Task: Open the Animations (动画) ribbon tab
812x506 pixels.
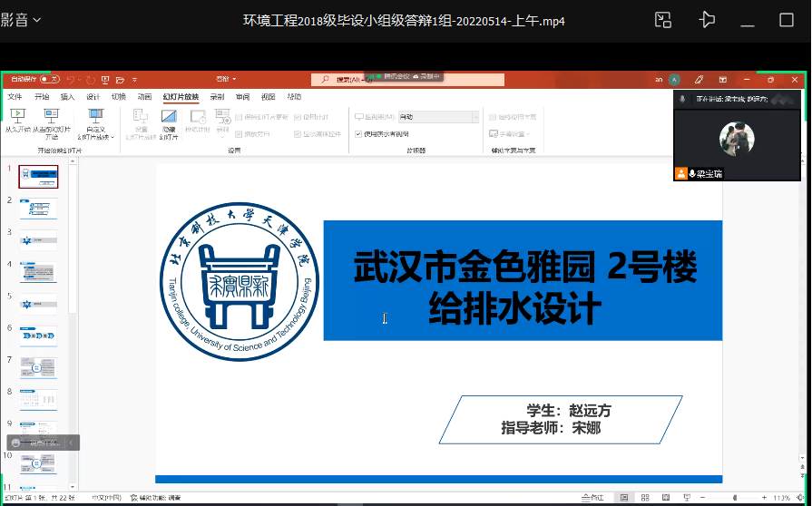Action: [144, 96]
